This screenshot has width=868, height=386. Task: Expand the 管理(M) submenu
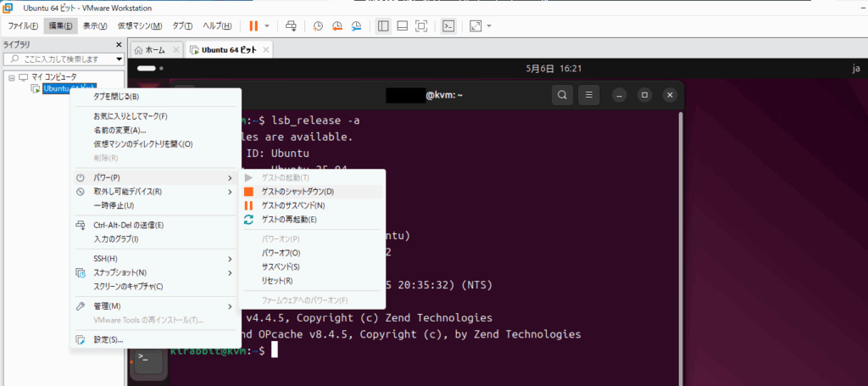[x=156, y=306]
